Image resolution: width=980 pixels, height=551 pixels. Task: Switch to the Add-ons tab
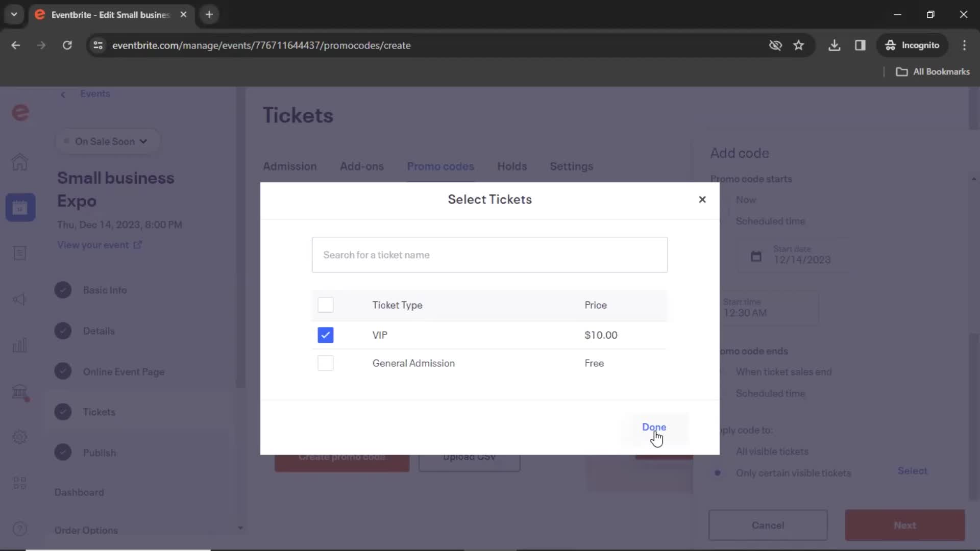click(x=361, y=166)
